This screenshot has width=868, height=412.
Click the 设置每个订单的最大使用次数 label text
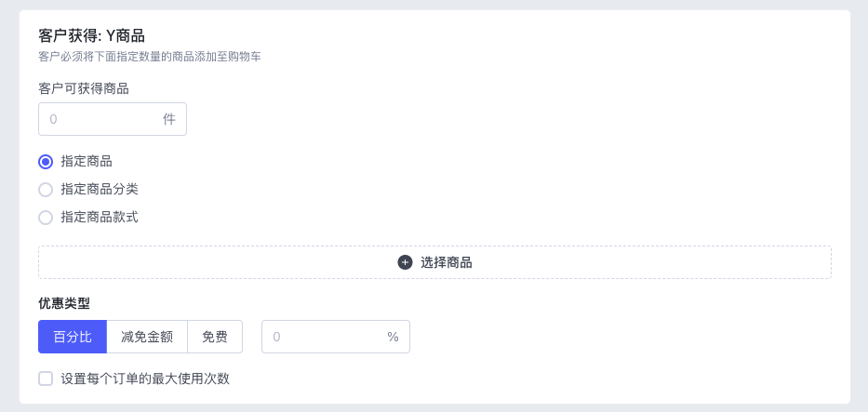tap(145, 379)
